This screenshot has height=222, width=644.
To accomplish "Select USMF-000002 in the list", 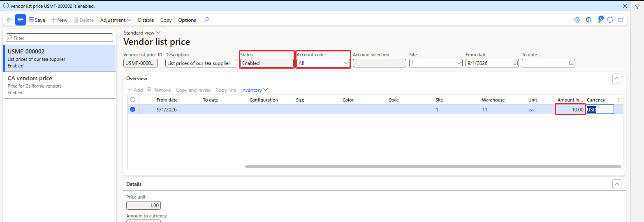I will (x=59, y=58).
